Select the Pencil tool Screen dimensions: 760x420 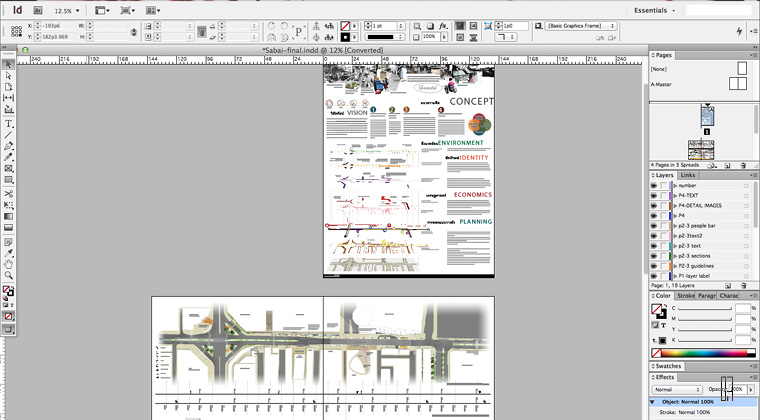(8, 157)
